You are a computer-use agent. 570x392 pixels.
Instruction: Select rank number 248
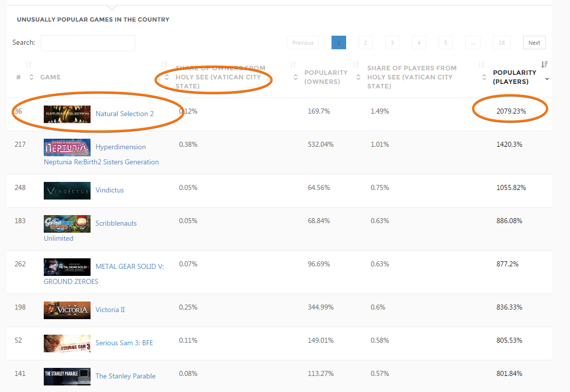[x=20, y=187]
